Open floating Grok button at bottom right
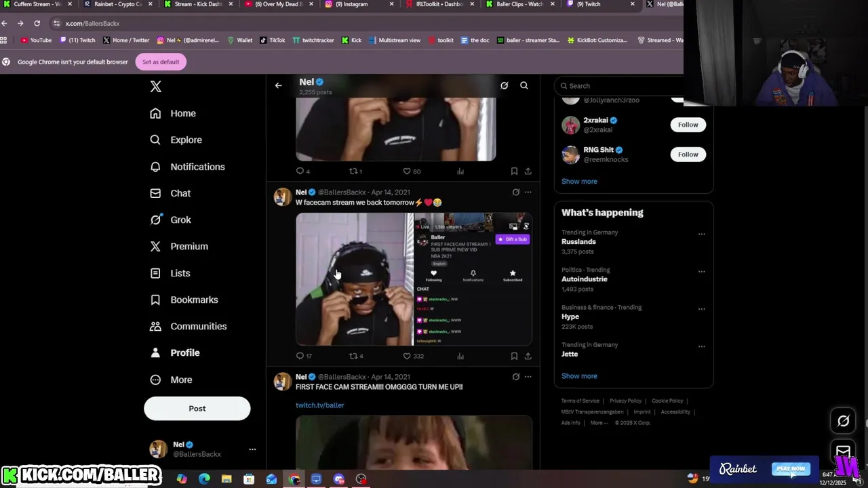868x488 pixels. pyautogui.click(x=844, y=421)
